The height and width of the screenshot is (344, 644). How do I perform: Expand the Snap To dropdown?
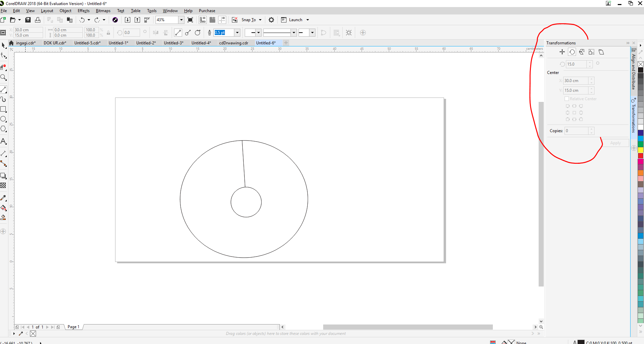click(260, 20)
